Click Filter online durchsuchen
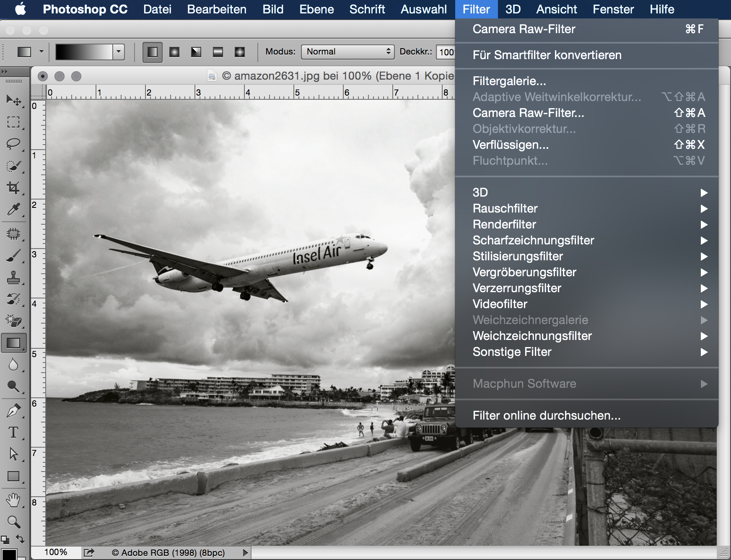 tap(546, 415)
